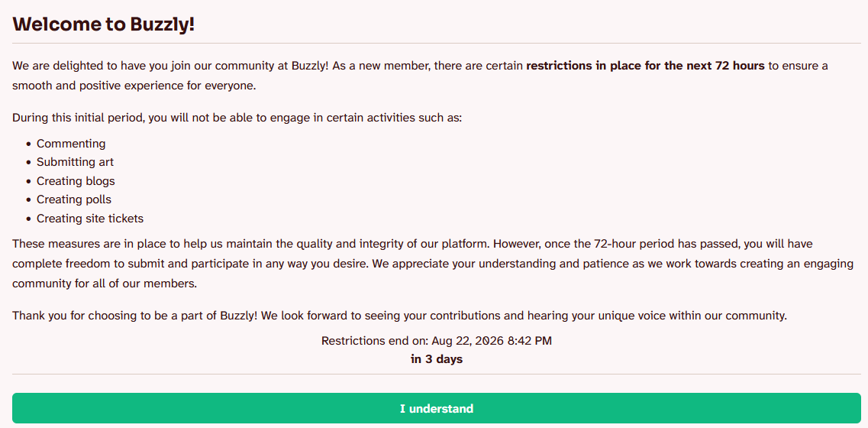Click the Creating site tickets list item
The height and width of the screenshot is (428, 868).
tap(90, 219)
